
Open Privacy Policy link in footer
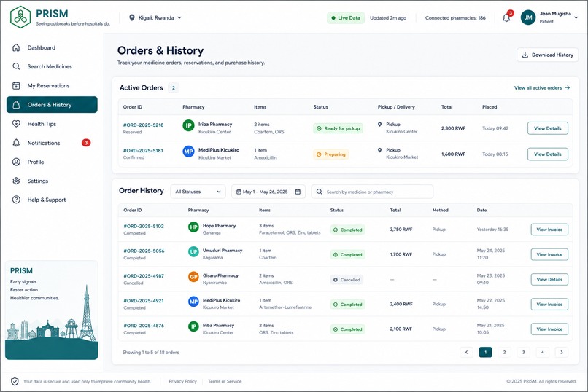(x=182, y=381)
